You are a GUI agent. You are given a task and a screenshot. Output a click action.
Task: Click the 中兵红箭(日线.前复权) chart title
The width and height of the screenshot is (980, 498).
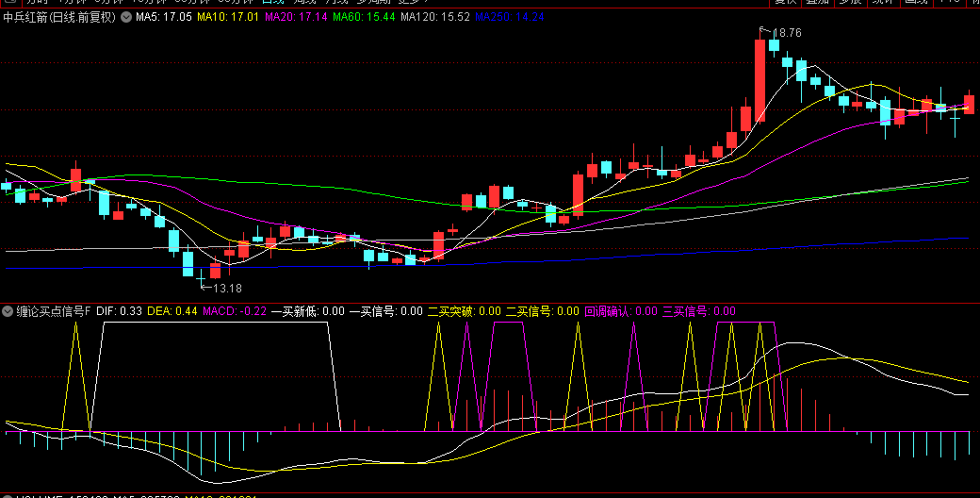tap(59, 18)
